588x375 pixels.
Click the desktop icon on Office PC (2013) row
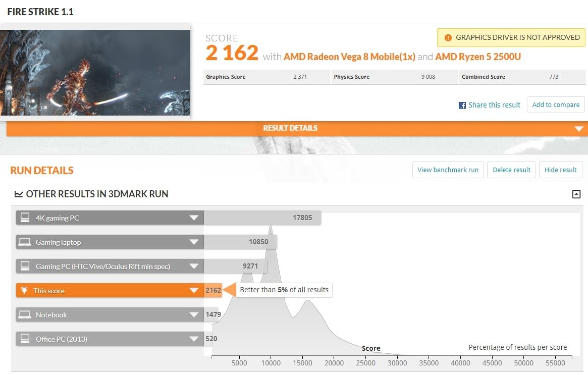tap(25, 339)
